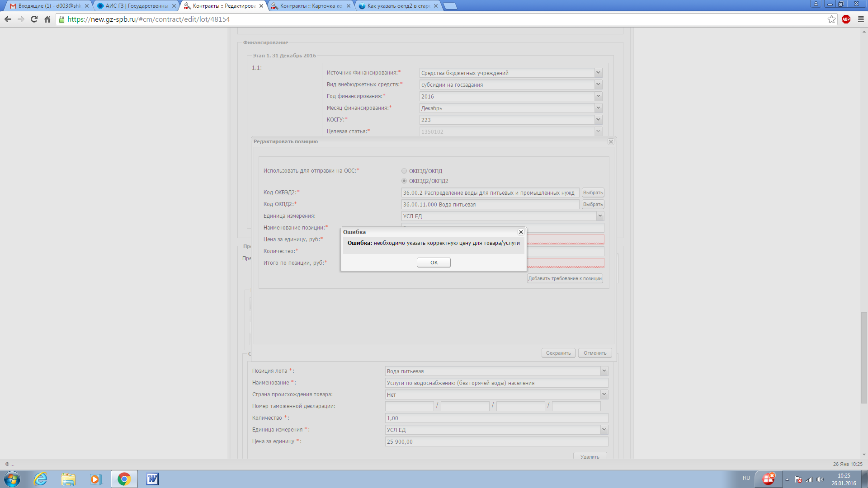
Task: Click the network signal tray icon
Action: tap(809, 479)
